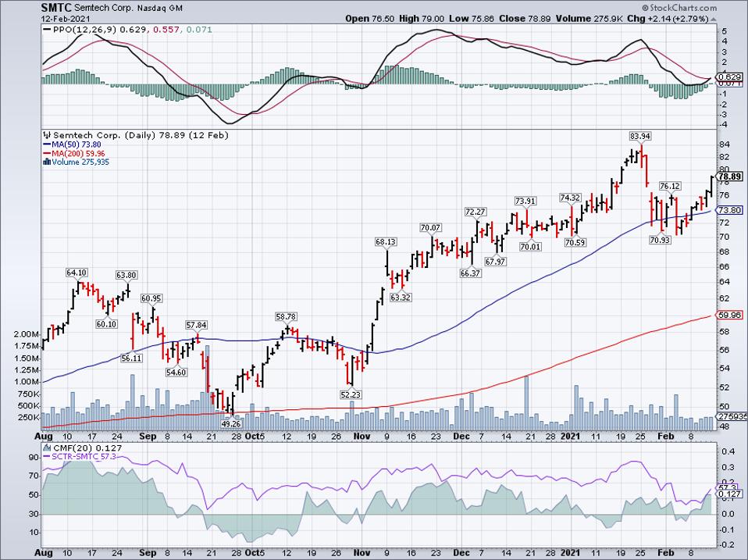Open the StockCharts.com copyright link
The height and width of the screenshot is (560, 748).
click(679, 8)
